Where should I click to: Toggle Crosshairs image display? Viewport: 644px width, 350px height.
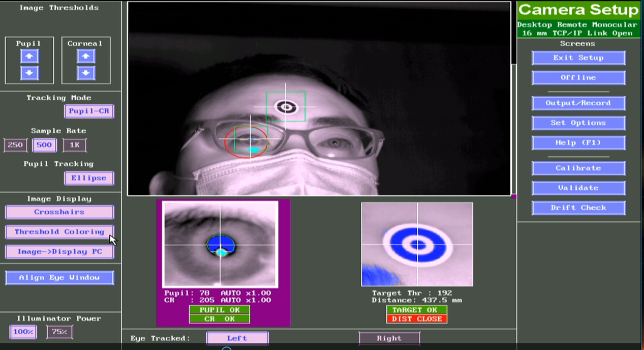coord(59,212)
